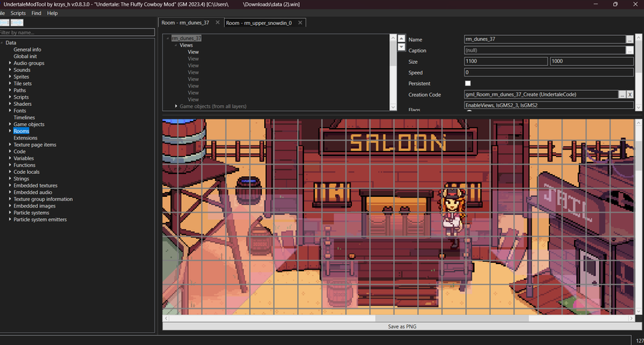
Task: Select Particle system emitters label
Action: [x=40, y=219]
